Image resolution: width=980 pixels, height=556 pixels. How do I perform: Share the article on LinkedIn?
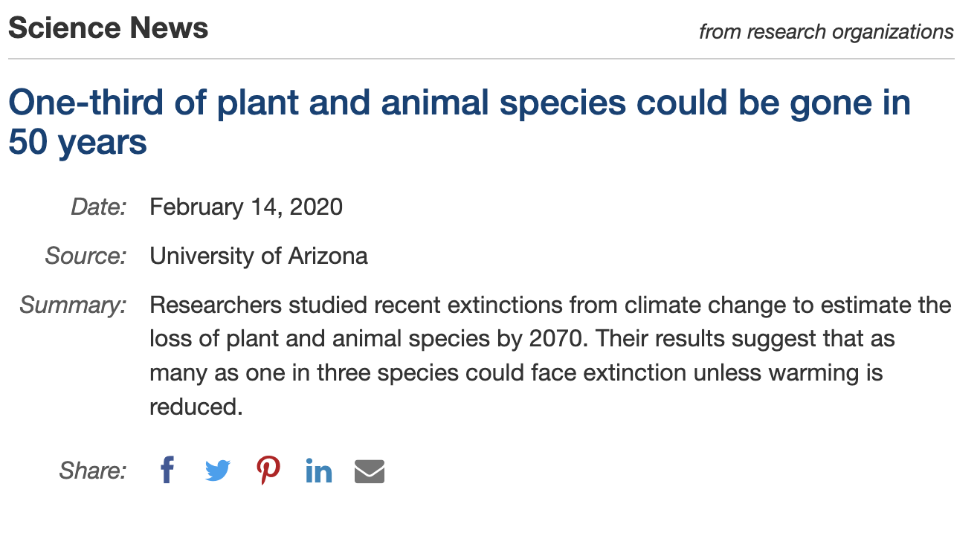(319, 471)
